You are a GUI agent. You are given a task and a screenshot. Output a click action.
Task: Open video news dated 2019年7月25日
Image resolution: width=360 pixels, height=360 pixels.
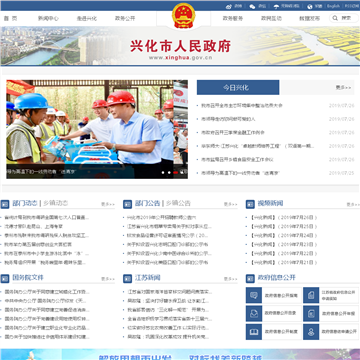tap(283, 226)
